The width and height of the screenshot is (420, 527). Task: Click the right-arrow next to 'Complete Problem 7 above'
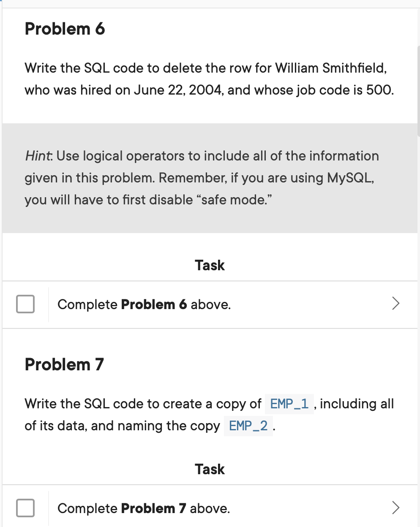(x=395, y=508)
